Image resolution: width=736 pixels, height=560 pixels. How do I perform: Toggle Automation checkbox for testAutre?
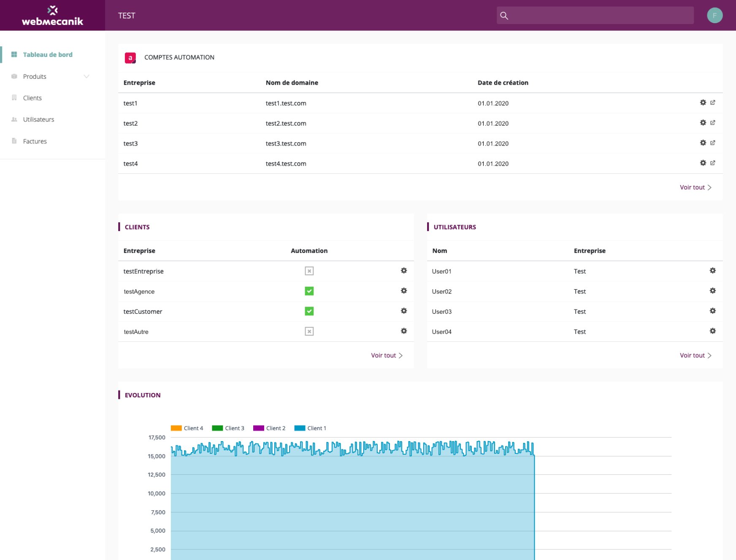click(x=309, y=331)
